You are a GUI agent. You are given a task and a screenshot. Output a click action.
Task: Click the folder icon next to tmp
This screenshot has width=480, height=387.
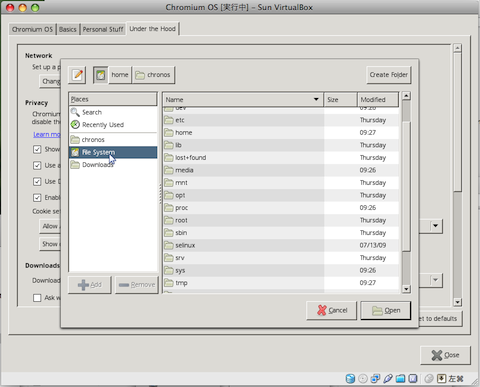(x=169, y=283)
